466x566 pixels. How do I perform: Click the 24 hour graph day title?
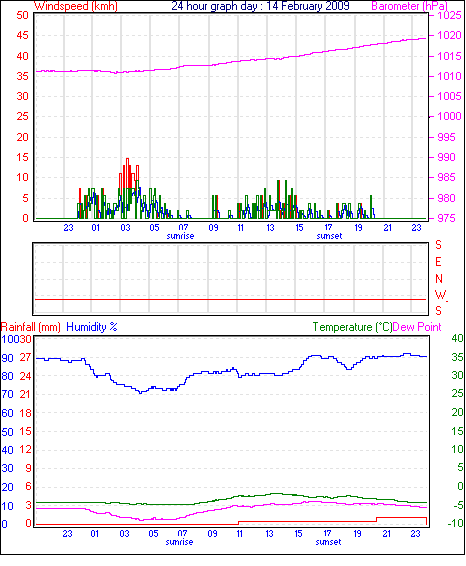[260, 6]
